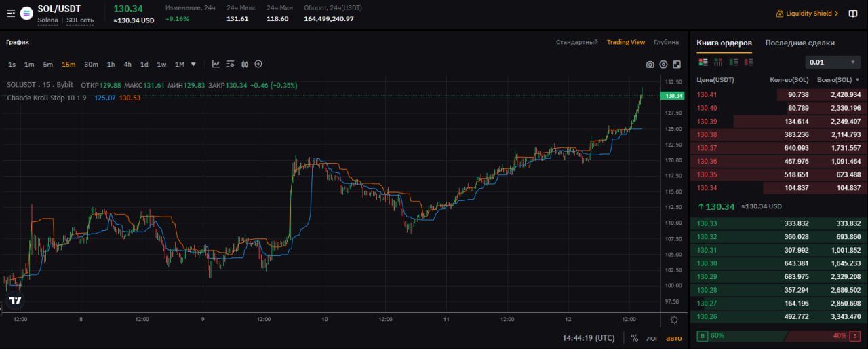
Task: Open Книга ордеров tab
Action: pos(724,43)
